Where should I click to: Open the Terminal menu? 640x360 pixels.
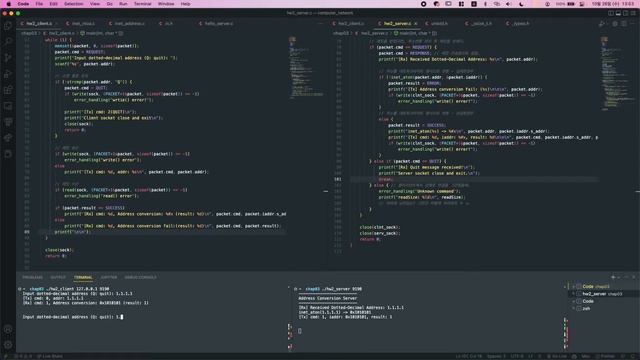point(142,4)
